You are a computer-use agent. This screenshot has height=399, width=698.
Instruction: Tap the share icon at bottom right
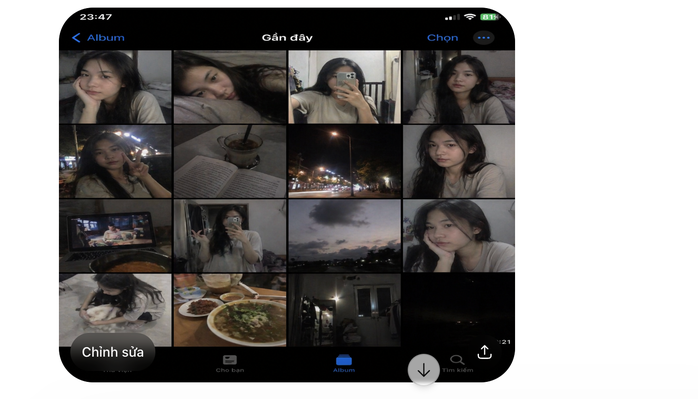(484, 352)
